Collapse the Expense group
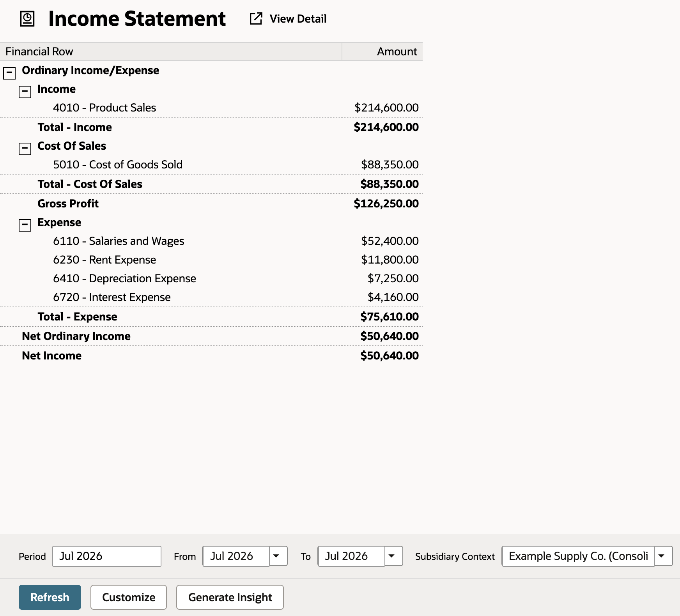This screenshot has width=680, height=616. [x=25, y=225]
